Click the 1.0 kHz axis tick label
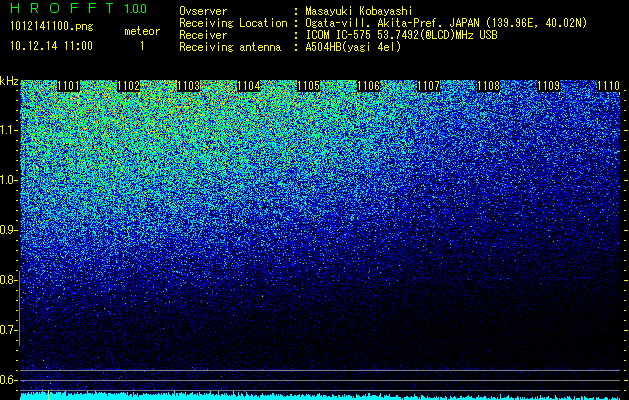 tap(8, 180)
